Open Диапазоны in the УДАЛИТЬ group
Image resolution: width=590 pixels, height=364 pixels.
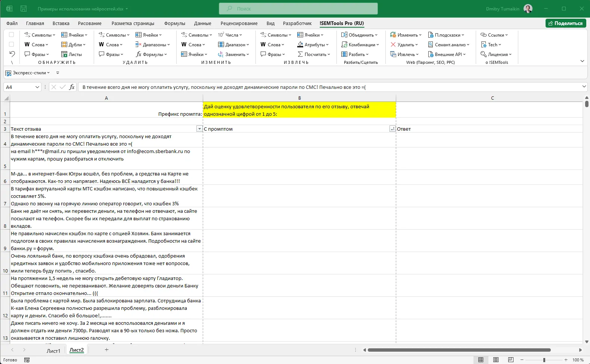[152, 44]
